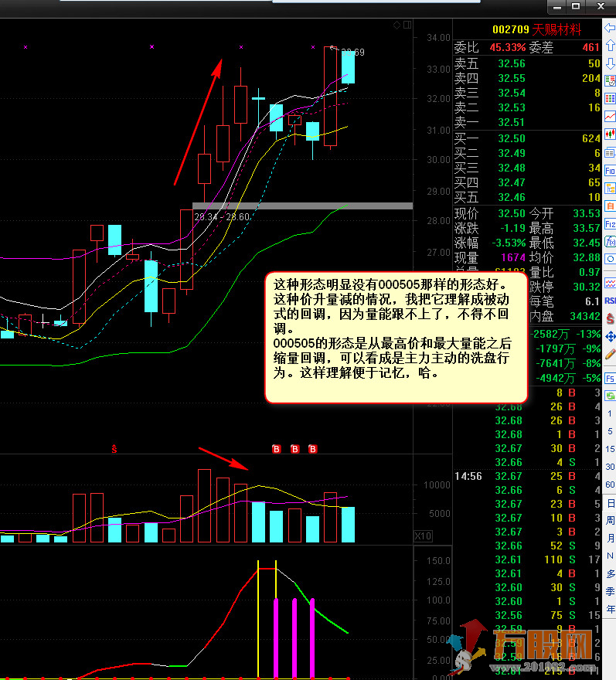Screen dimensions: 616x680
Task: Click the 买五 price 32.46
Action: pyautogui.click(x=512, y=198)
